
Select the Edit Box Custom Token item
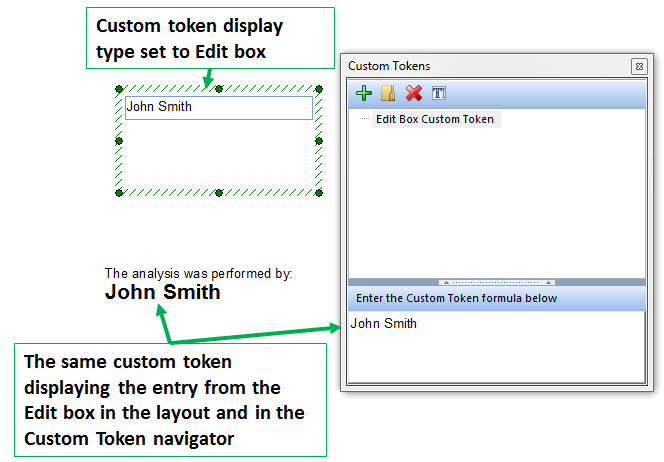coord(434,119)
